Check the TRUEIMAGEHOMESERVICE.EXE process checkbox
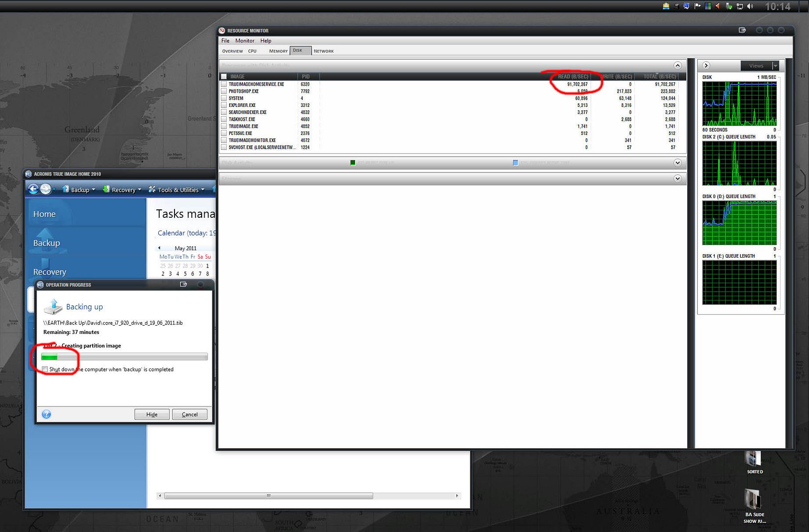This screenshot has width=809, height=532. click(224, 84)
